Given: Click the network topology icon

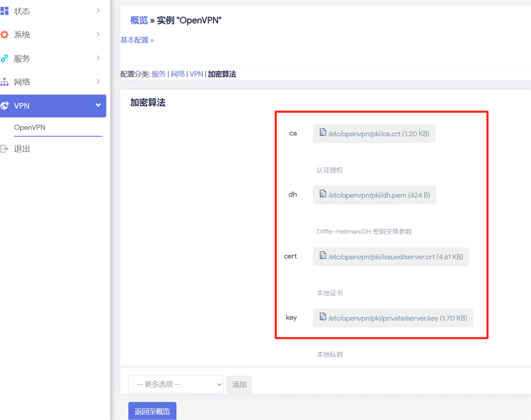Looking at the screenshot, I should click(4, 82).
